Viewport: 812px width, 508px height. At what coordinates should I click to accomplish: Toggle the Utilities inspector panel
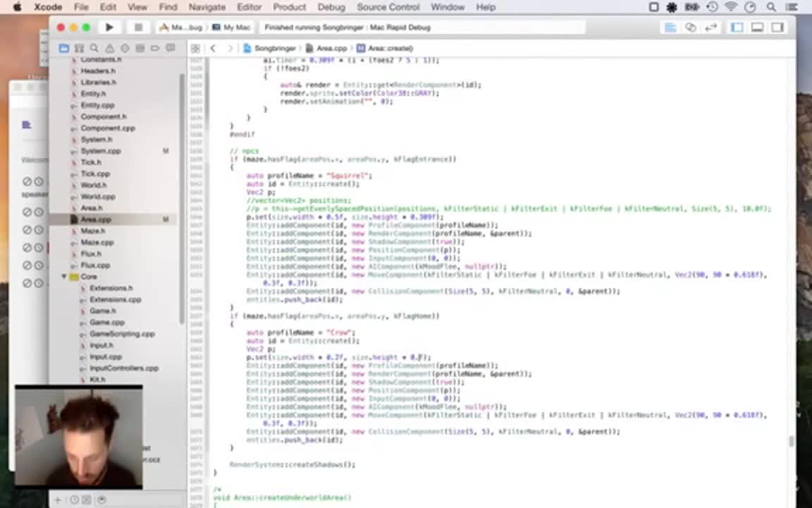tap(776, 27)
